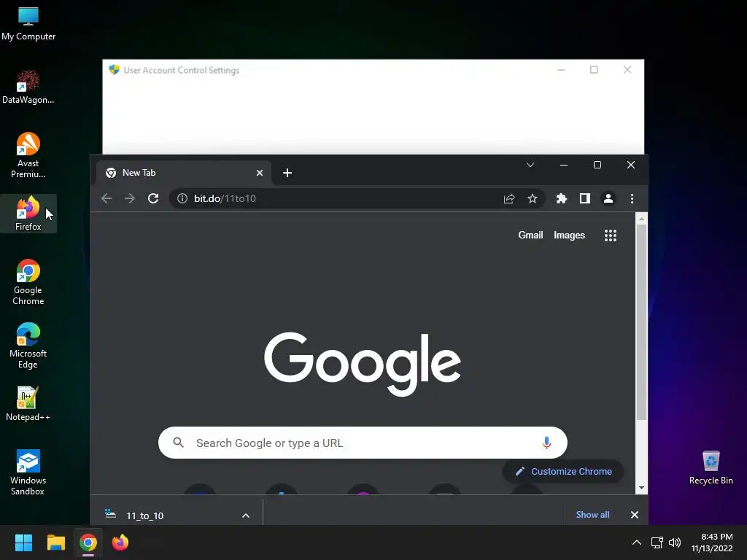Viewport: 747px width, 560px height.
Task: Show all downloads
Action: tap(592, 515)
